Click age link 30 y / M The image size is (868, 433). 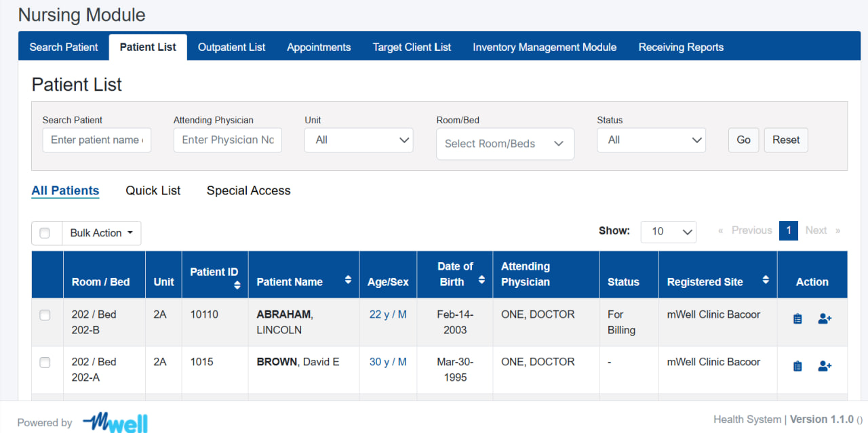[x=388, y=362]
